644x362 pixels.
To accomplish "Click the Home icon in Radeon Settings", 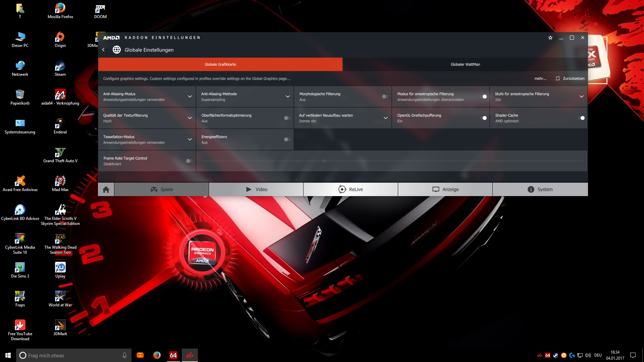I will [106, 190].
